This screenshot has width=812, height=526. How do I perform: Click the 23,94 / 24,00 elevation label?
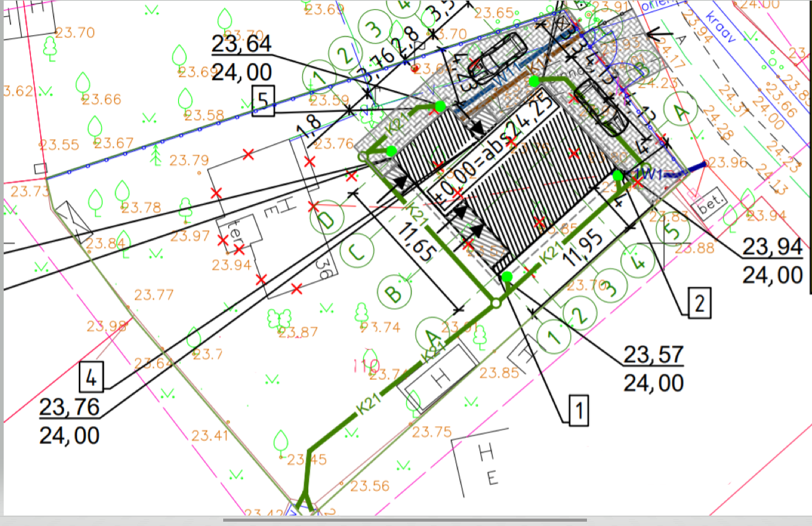[773, 261]
